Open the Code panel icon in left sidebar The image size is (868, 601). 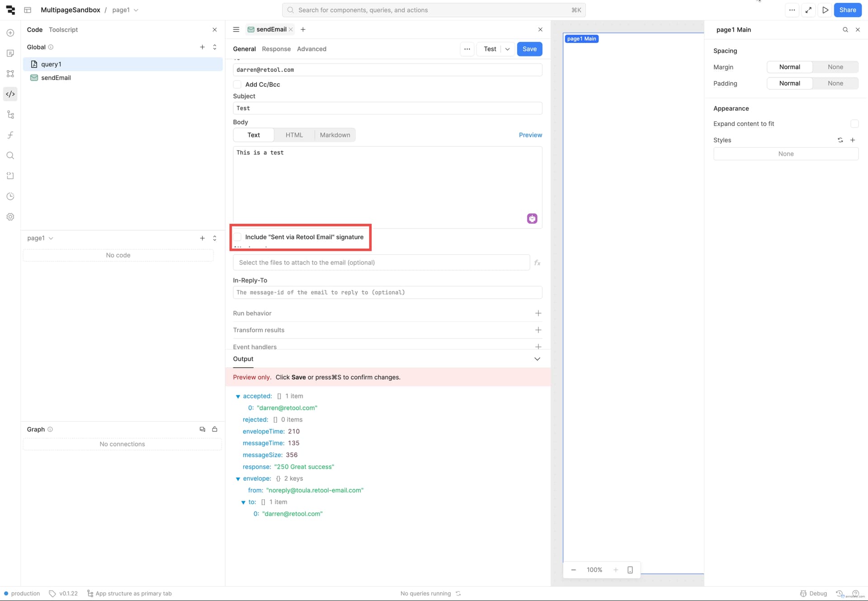click(x=10, y=94)
